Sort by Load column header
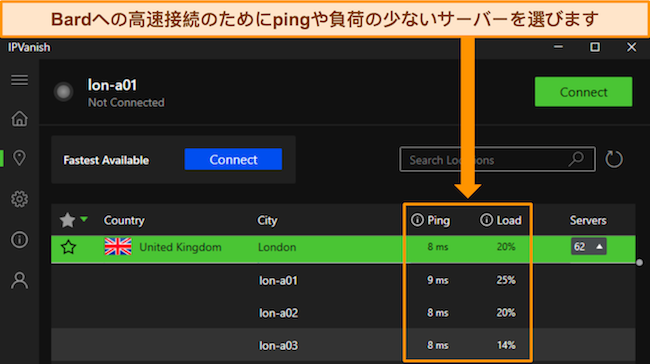 509,220
